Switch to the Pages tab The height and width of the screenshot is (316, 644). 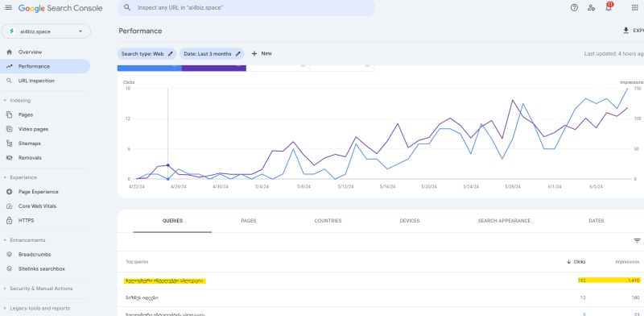[249, 221]
